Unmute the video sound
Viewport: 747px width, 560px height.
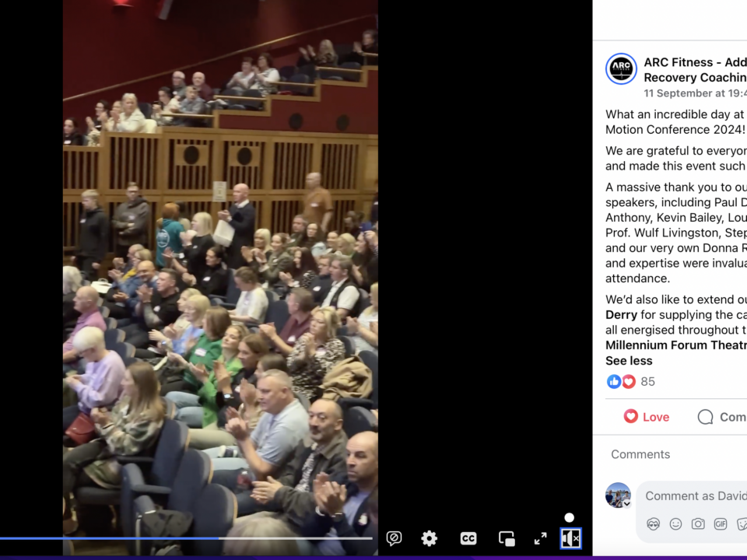tap(570, 538)
